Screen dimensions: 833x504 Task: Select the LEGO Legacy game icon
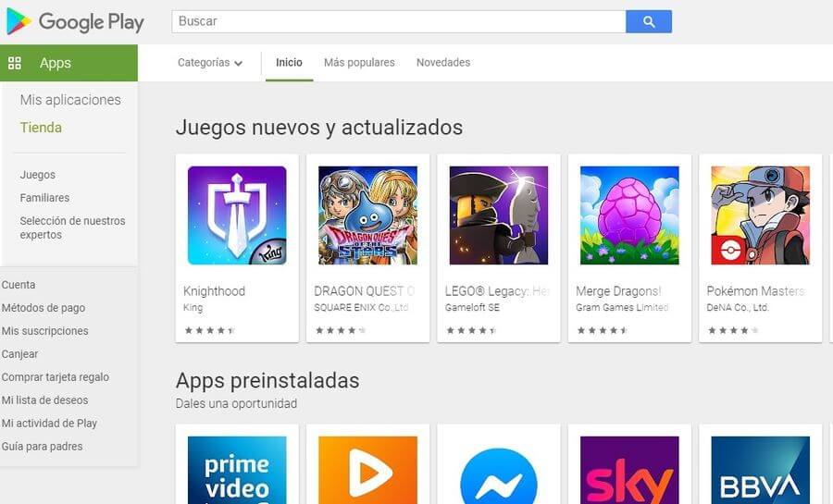(x=498, y=215)
